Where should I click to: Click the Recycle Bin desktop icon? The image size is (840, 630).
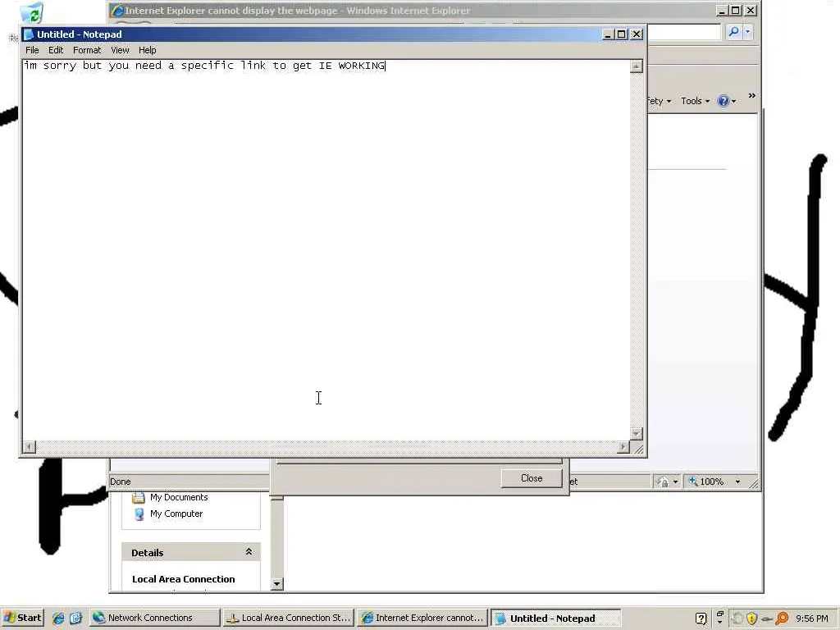32,13
